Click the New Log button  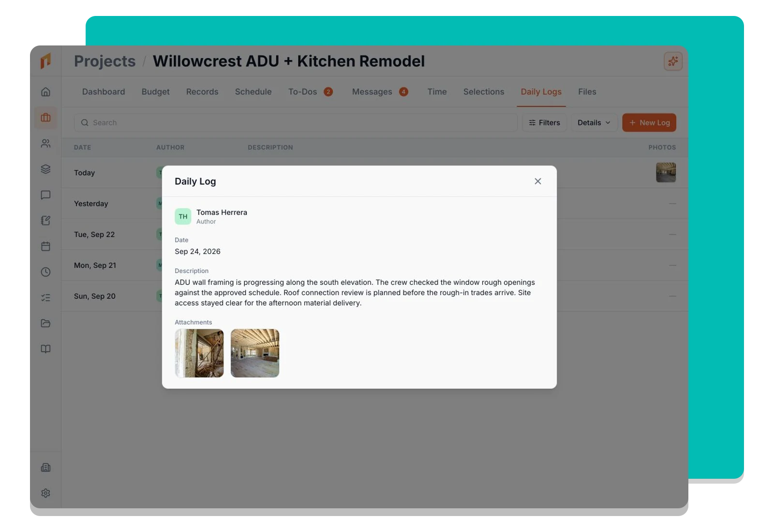click(649, 123)
